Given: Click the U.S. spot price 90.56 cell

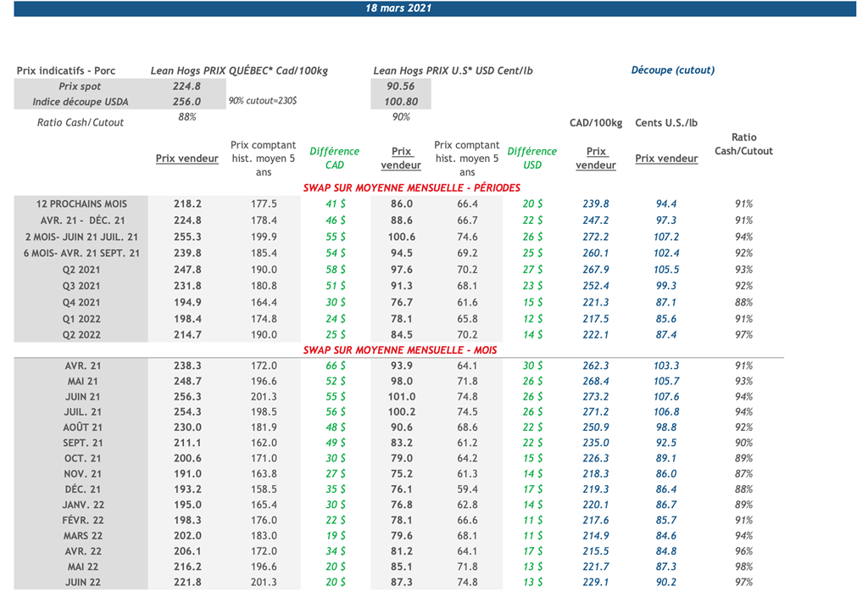Looking at the screenshot, I should click(401, 87).
